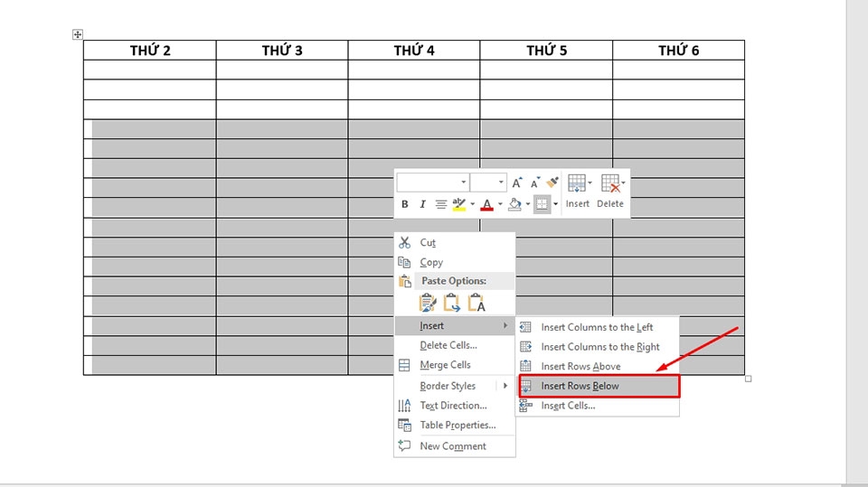Choose Merge Cells from context menu

coord(455,365)
